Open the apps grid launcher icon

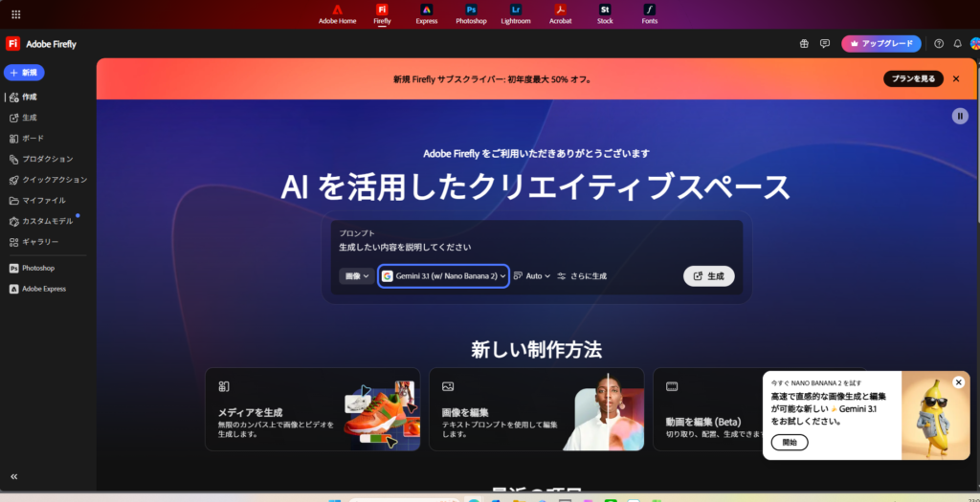coord(15,13)
